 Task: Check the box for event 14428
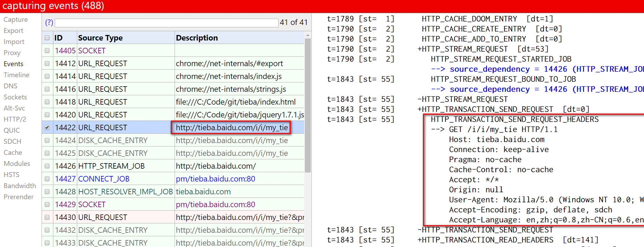click(47, 192)
